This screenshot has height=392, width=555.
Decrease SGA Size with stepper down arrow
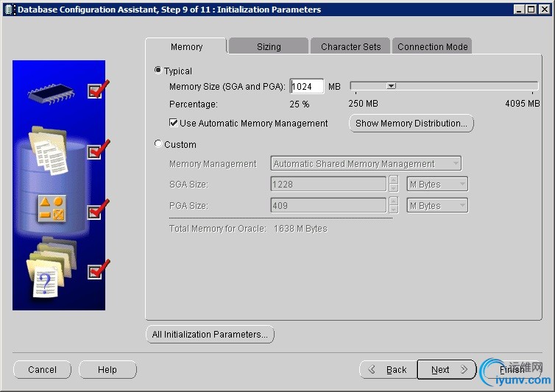click(393, 188)
